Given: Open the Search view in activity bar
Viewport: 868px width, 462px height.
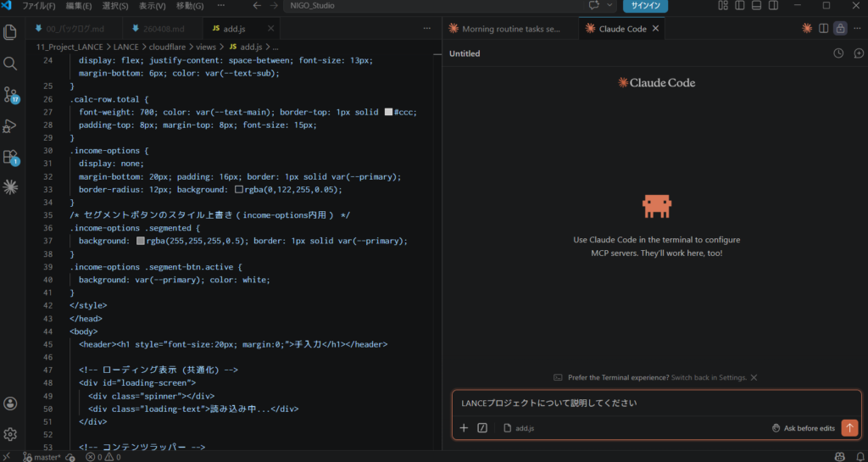Looking at the screenshot, I should 10,64.
